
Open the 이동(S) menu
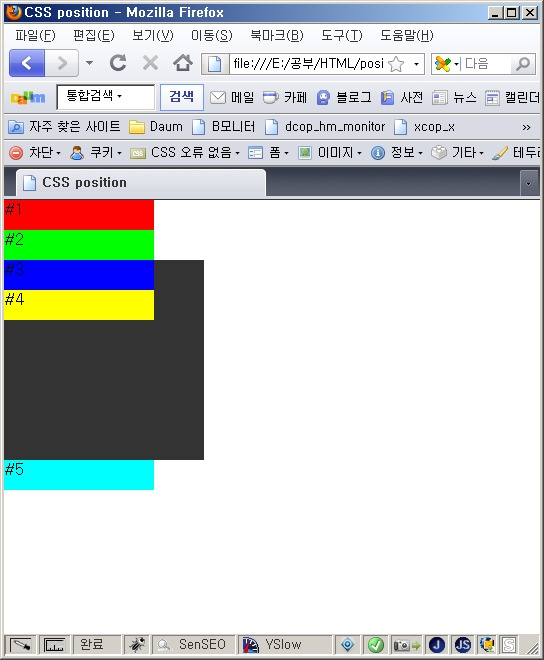click(211, 35)
